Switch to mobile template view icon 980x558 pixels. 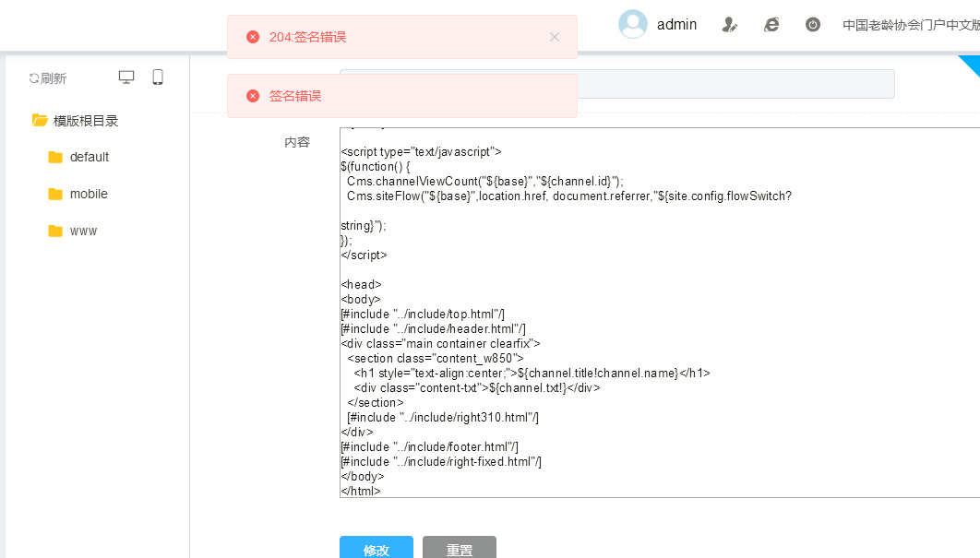(x=158, y=77)
